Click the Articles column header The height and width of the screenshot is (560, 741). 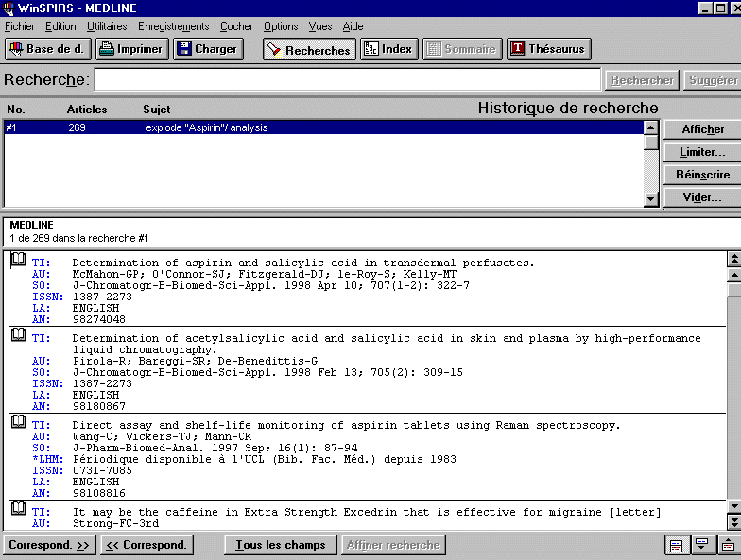click(x=87, y=110)
